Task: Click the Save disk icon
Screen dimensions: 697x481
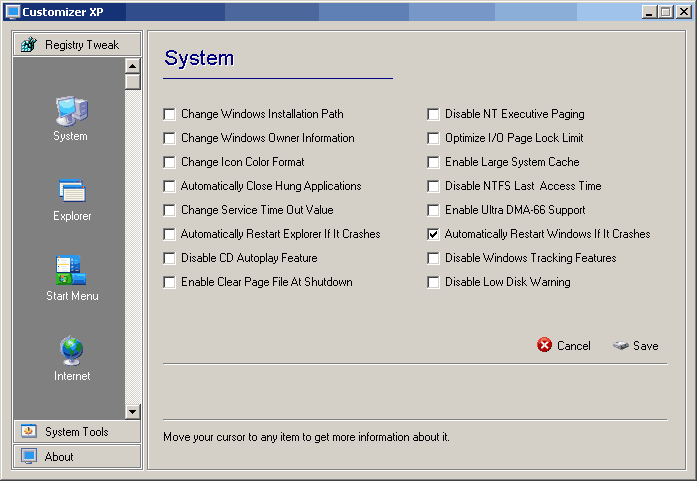Action: (x=621, y=345)
